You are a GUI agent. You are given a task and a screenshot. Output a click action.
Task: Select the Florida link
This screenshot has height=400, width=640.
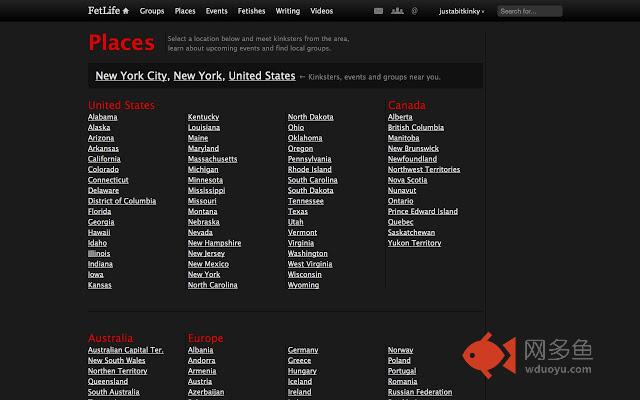click(99, 211)
